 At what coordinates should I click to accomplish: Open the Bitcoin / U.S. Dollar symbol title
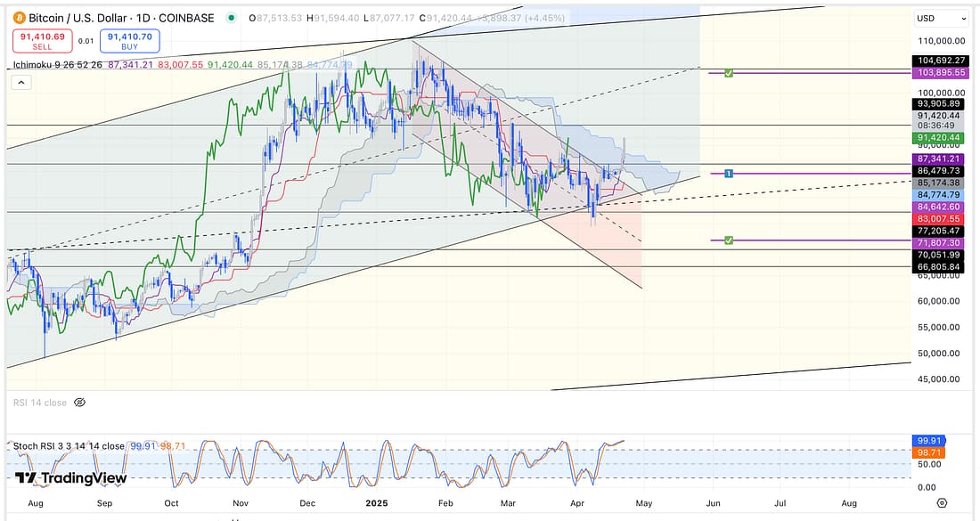[x=121, y=18]
